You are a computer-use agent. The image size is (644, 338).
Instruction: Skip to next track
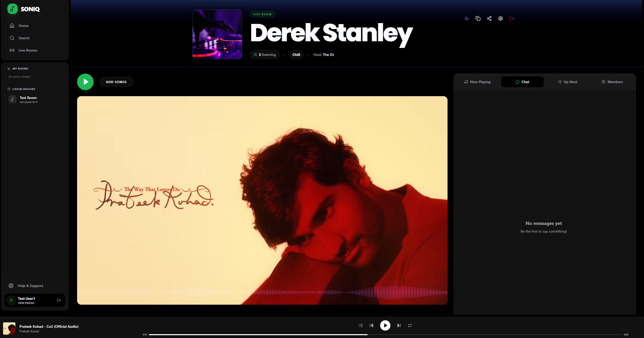tap(399, 325)
